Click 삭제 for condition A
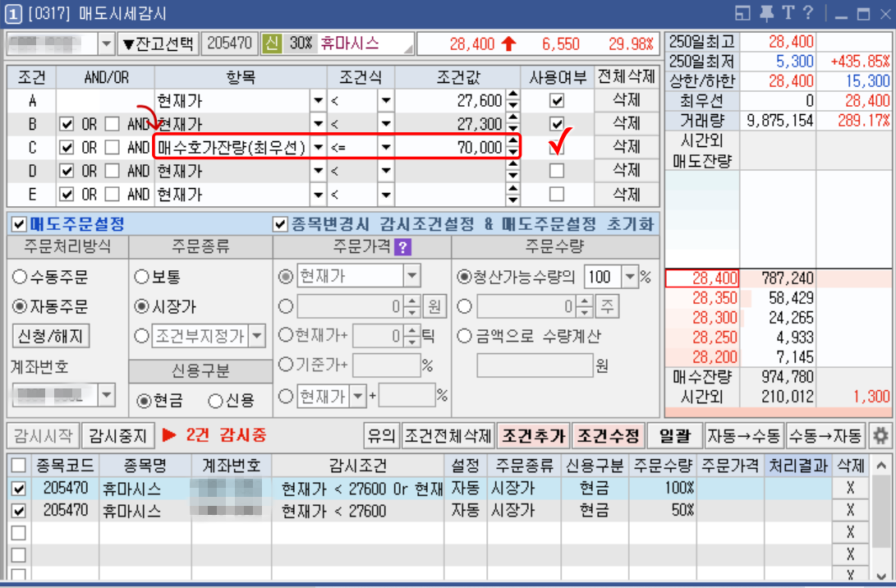 (x=627, y=100)
